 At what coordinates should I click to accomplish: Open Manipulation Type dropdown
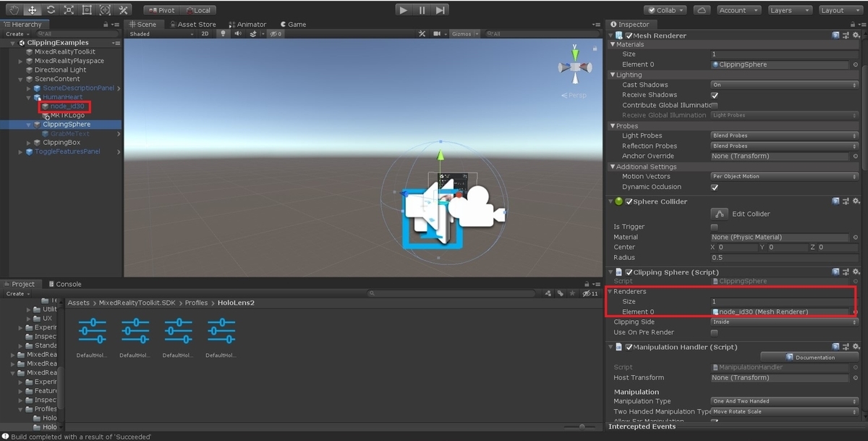(784, 401)
